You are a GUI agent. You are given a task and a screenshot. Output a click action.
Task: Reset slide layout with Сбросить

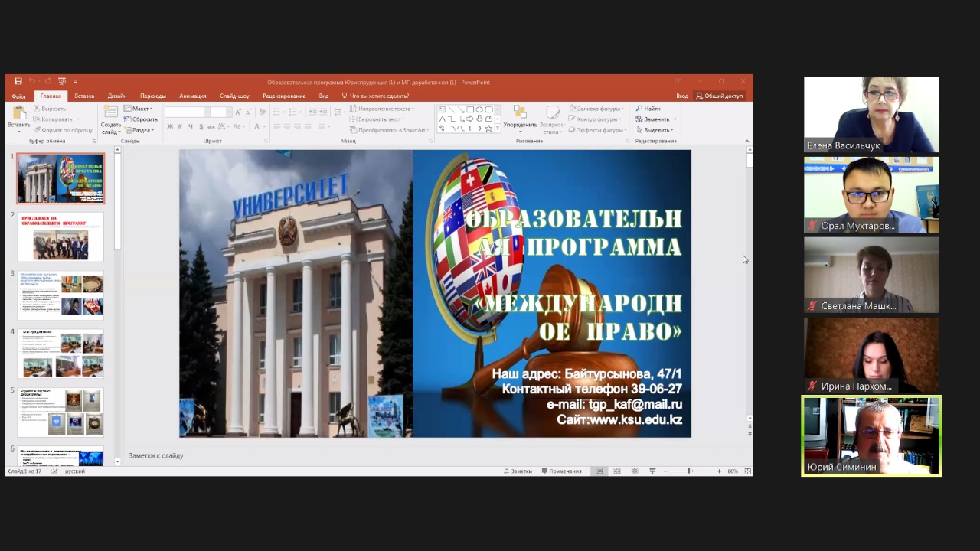point(140,119)
